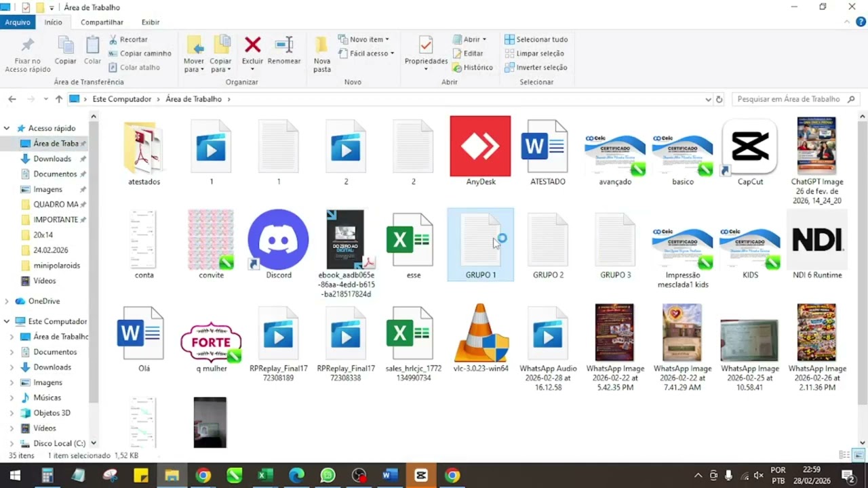Select QUADRO MA folder in sidebar
The width and height of the screenshot is (868, 488).
click(56, 205)
